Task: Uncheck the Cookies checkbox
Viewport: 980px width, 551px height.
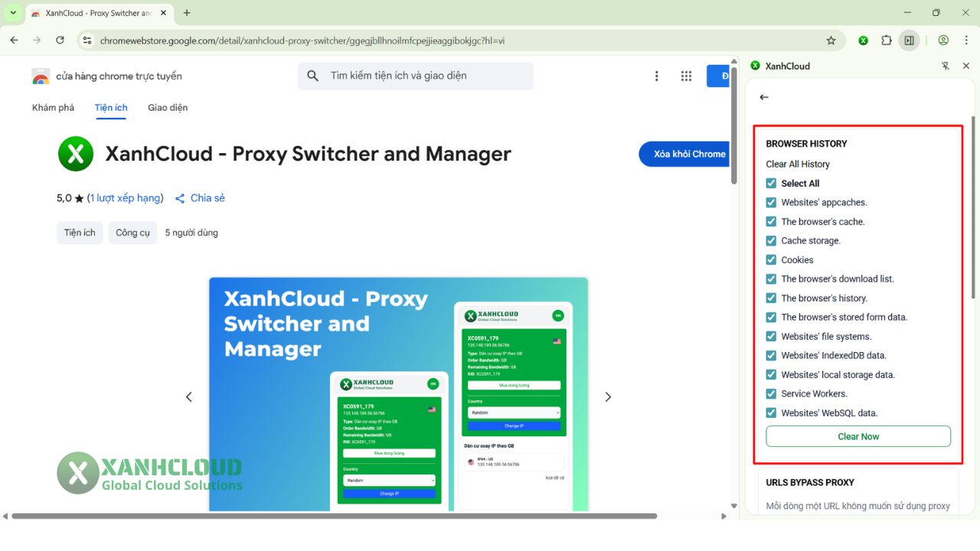Action: click(x=771, y=259)
